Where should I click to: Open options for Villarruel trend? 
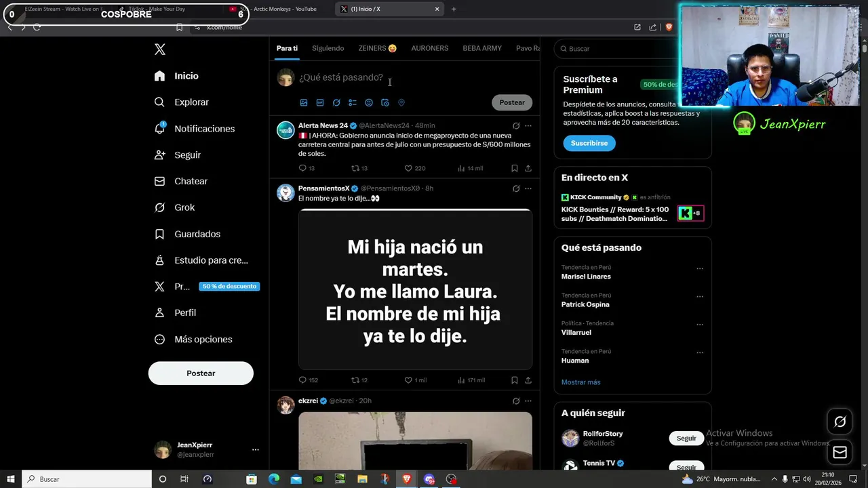pyautogui.click(x=700, y=325)
